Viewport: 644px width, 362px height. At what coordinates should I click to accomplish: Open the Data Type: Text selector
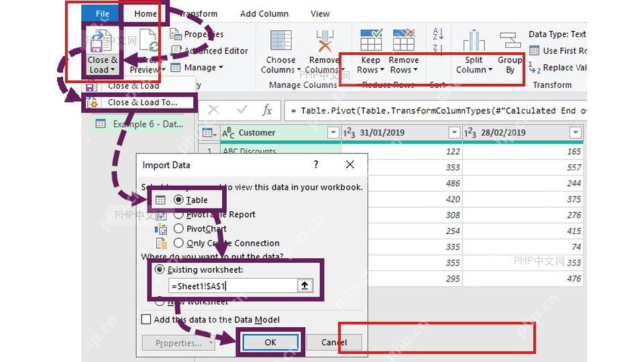[x=557, y=34]
